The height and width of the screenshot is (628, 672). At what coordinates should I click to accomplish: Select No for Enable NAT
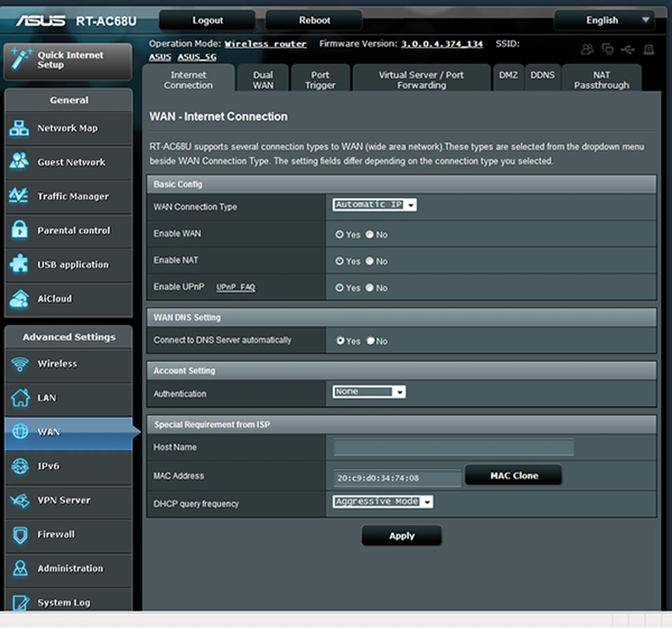[x=370, y=261]
